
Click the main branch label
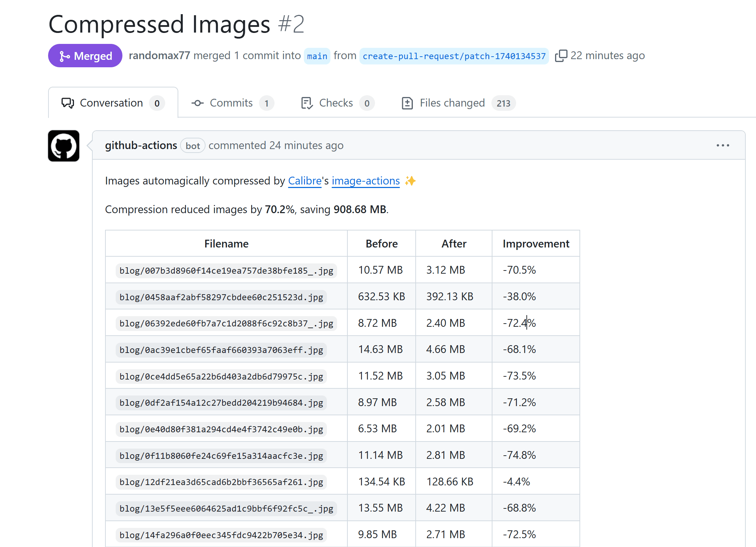coord(317,56)
